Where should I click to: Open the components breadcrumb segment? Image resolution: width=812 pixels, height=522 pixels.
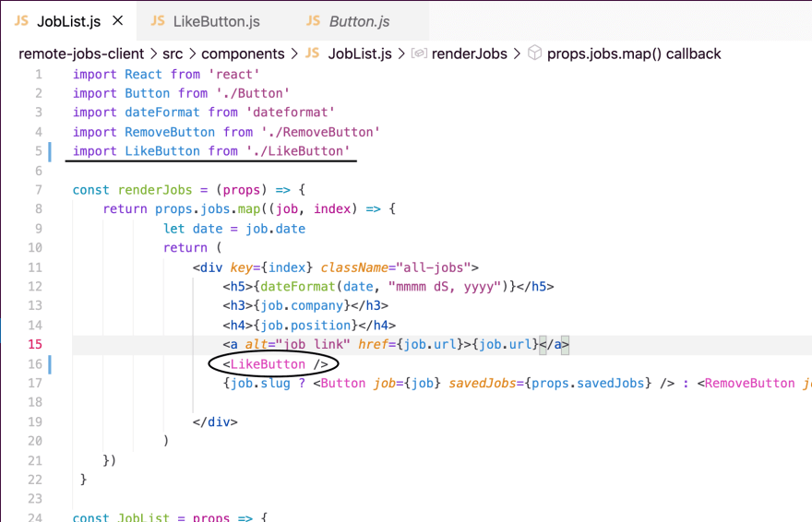pyautogui.click(x=243, y=53)
